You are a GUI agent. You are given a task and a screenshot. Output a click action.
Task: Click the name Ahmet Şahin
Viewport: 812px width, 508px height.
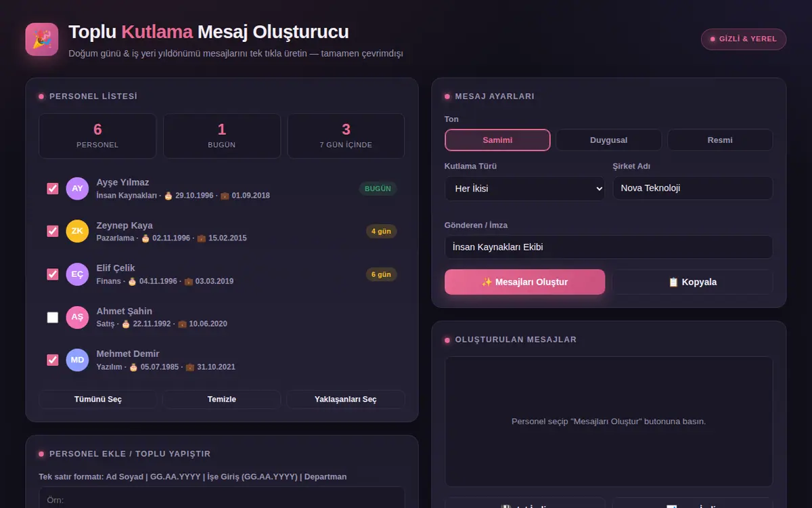coord(125,311)
